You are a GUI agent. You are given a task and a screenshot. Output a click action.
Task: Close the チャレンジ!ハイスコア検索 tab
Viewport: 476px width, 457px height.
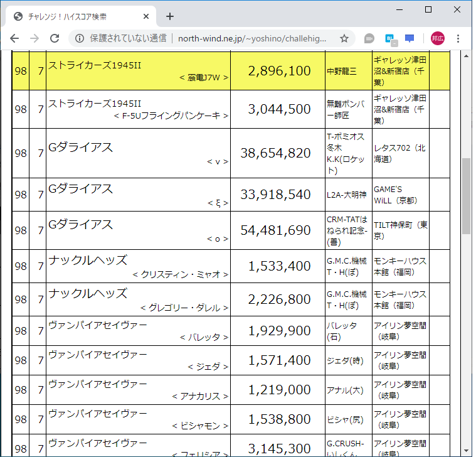tap(146, 16)
